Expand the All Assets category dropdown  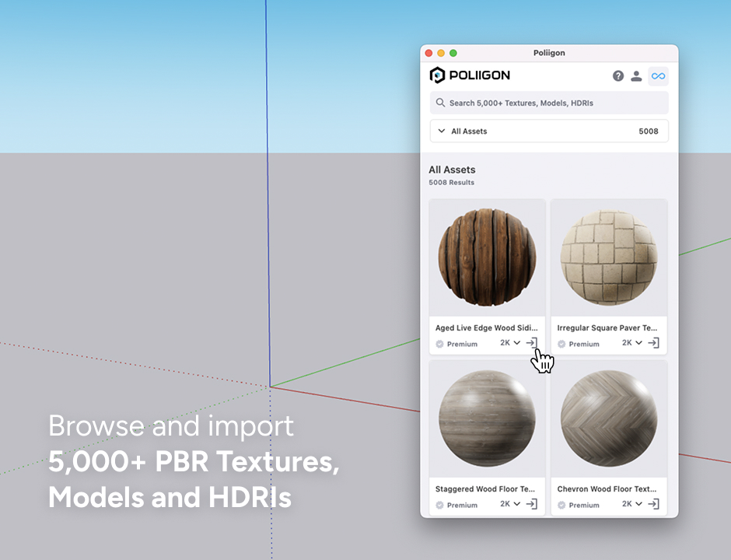click(549, 131)
